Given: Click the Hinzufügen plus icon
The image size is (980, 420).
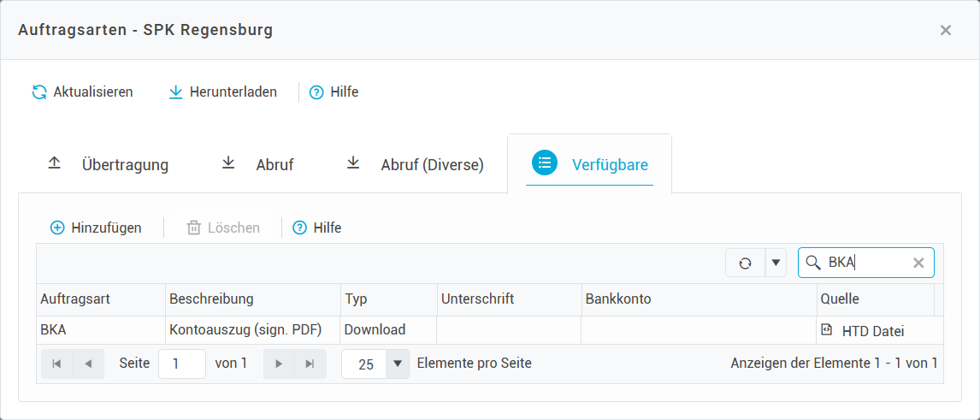Looking at the screenshot, I should (x=57, y=228).
